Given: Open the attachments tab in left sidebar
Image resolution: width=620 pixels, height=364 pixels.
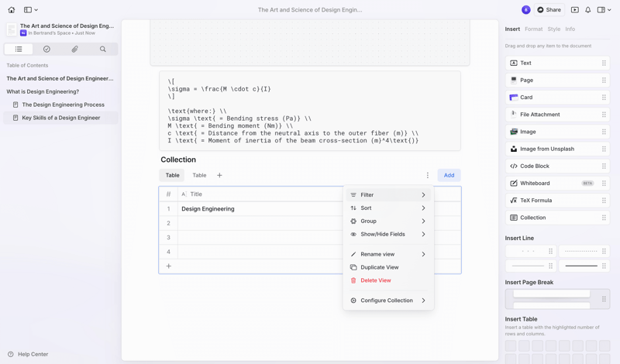Looking at the screenshot, I should coord(74,49).
